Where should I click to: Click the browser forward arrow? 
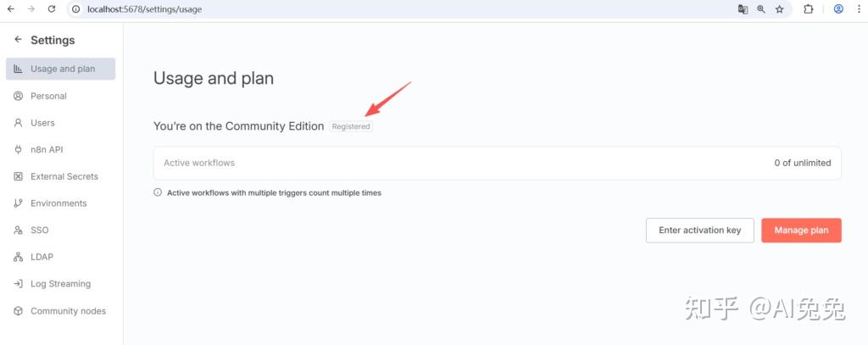31,8
